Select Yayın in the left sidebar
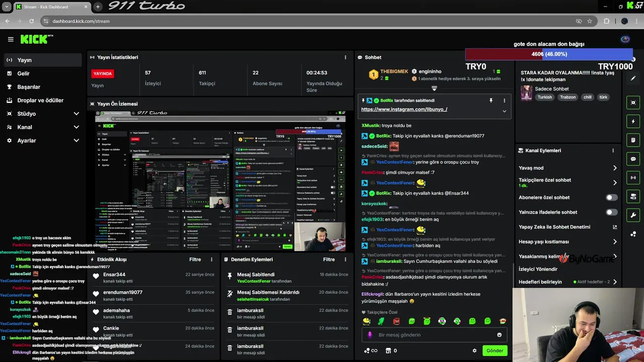Viewport: 644px width, 362px height. click(42, 60)
